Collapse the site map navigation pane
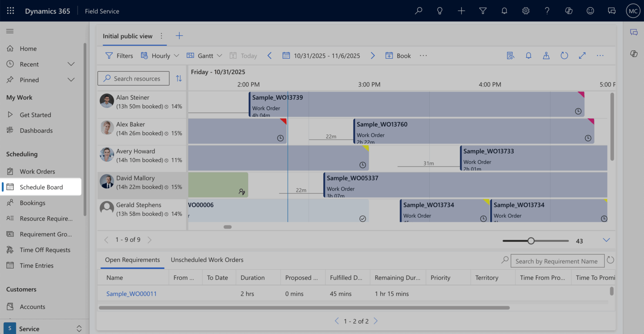 (x=10, y=31)
